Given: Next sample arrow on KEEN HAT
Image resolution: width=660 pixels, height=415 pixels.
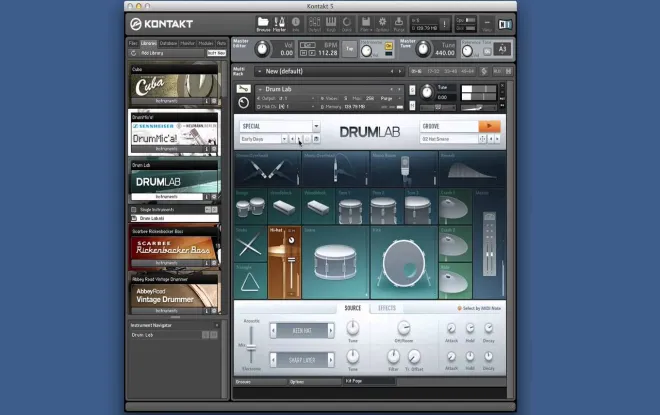Looking at the screenshot, I should [x=331, y=331].
